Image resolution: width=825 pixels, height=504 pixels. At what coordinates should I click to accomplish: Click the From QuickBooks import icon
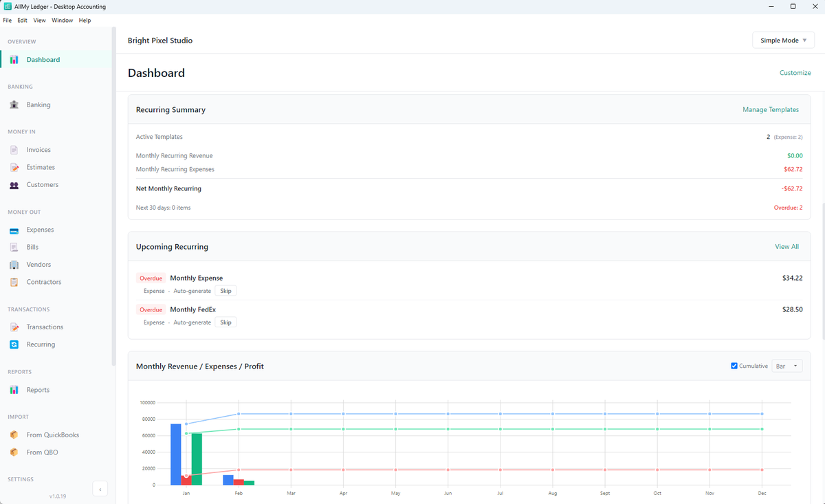[14, 435]
